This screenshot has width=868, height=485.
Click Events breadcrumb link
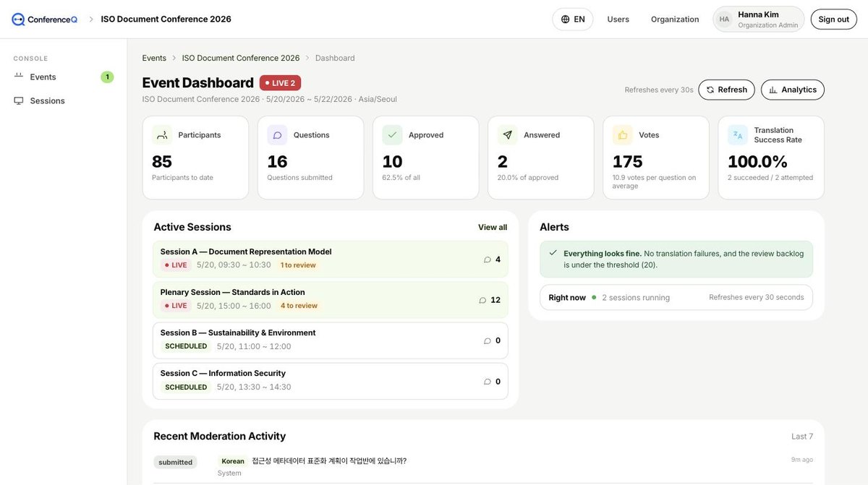(154, 58)
